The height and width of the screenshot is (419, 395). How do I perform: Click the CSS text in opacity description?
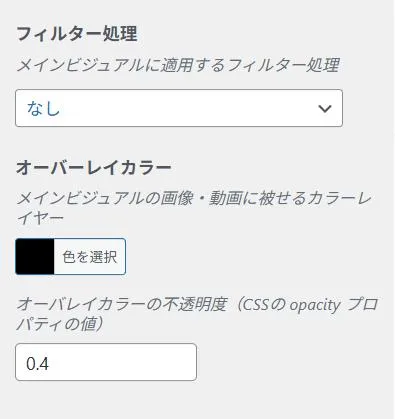click(x=255, y=305)
